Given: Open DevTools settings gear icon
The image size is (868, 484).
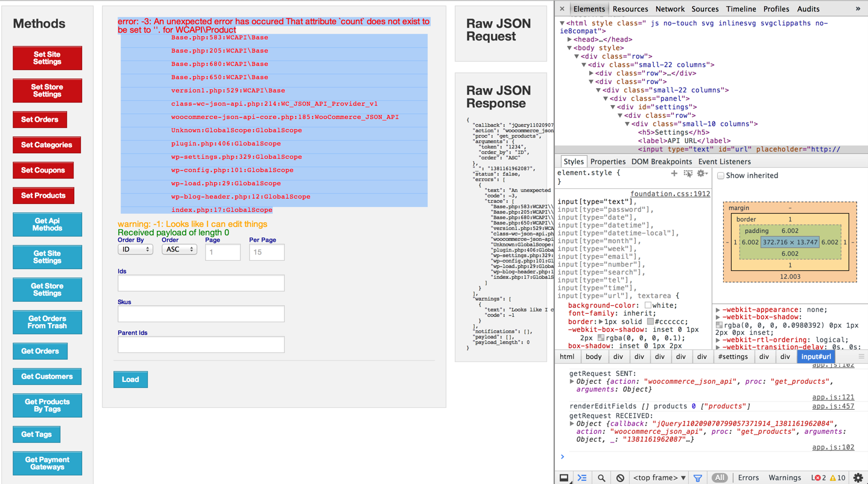Looking at the screenshot, I should (x=858, y=477).
